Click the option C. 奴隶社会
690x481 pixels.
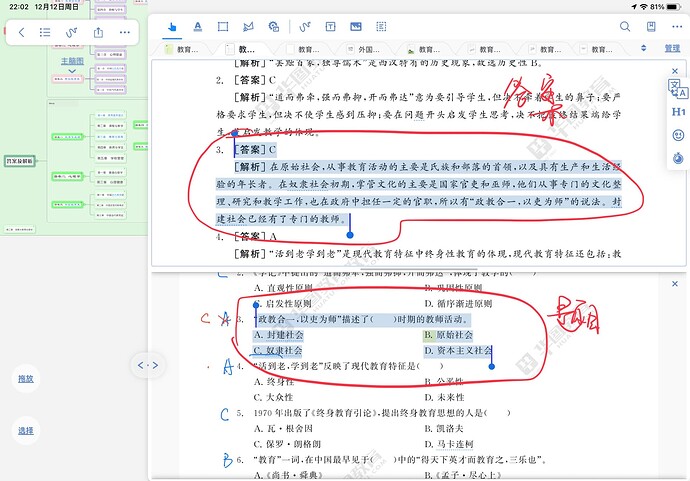[x=278, y=351]
